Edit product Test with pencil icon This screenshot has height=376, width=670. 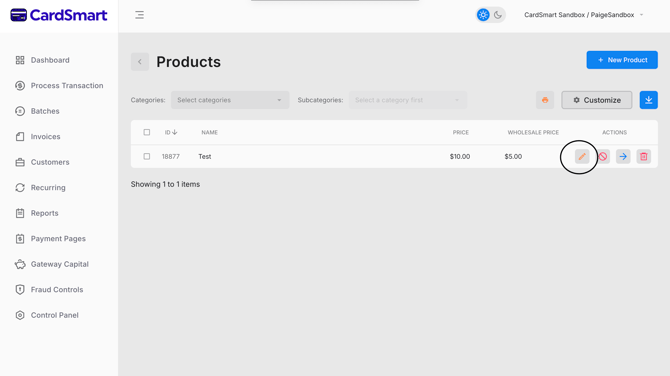[582, 156]
